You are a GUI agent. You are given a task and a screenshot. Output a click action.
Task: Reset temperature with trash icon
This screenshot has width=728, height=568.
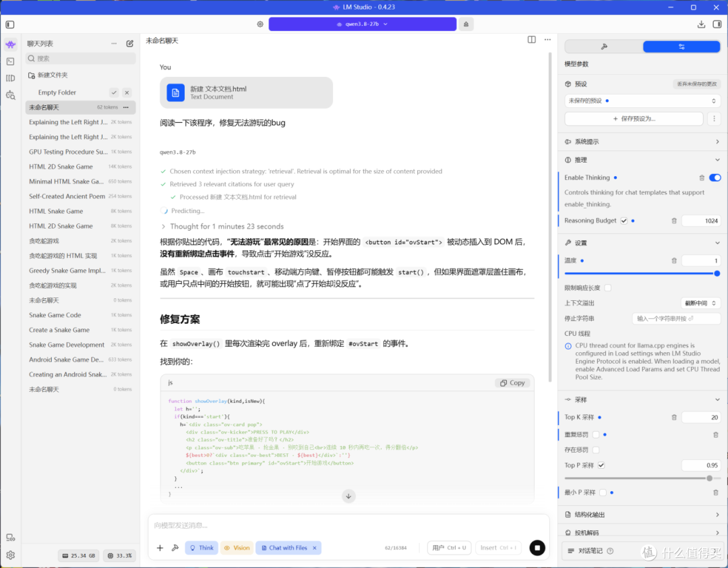pyautogui.click(x=674, y=261)
